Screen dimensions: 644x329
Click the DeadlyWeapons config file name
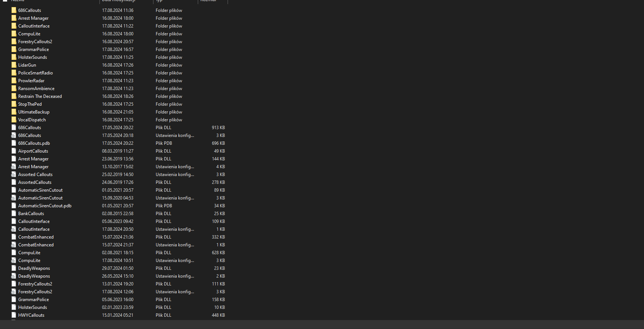point(34,276)
